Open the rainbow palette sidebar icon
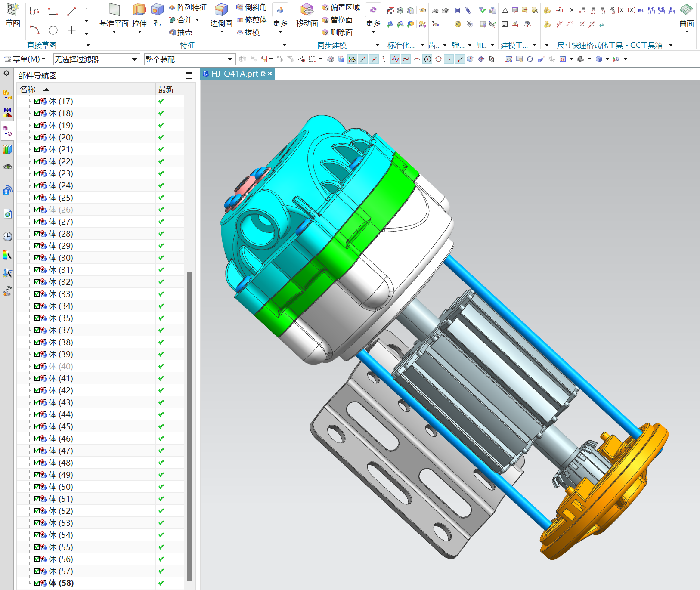The image size is (700, 590). click(x=7, y=255)
